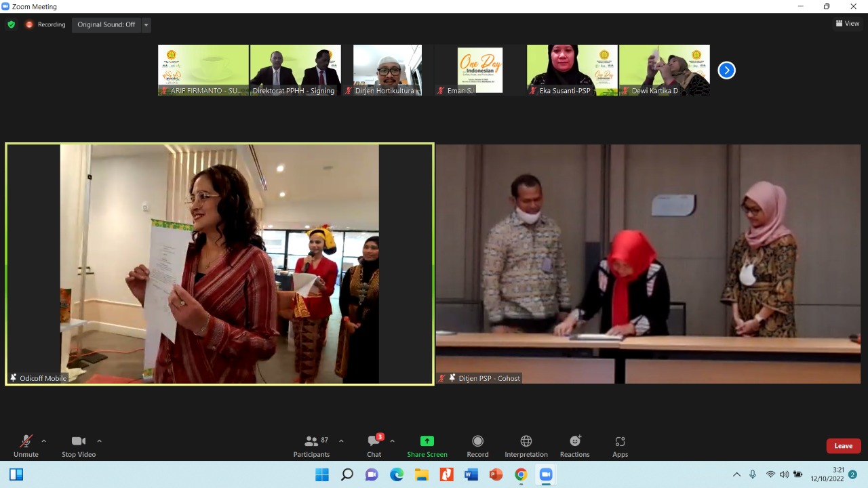Viewport: 868px width, 488px height.
Task: Stop Video camera toggle
Action: point(79,445)
